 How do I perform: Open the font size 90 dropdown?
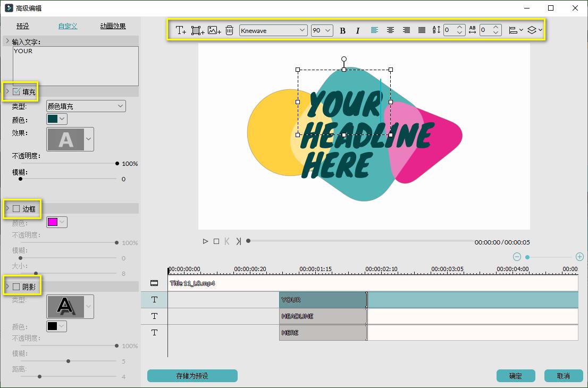322,30
